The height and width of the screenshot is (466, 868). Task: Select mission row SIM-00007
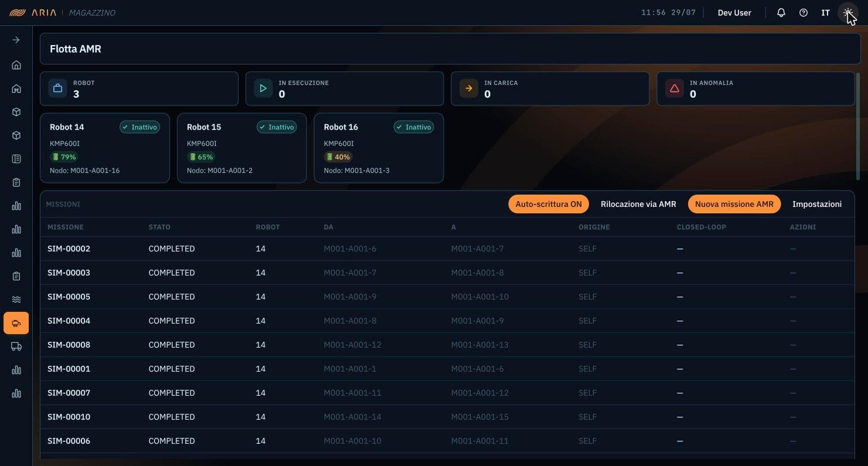[x=447, y=393]
